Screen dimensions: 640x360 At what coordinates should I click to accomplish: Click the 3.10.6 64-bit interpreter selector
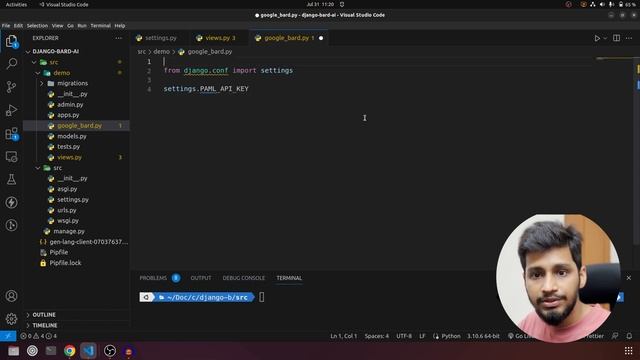click(483, 336)
